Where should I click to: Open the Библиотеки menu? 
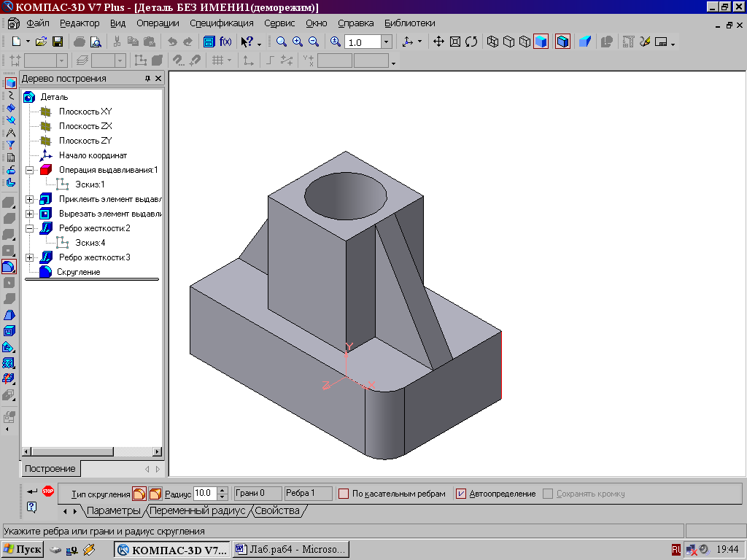(410, 23)
